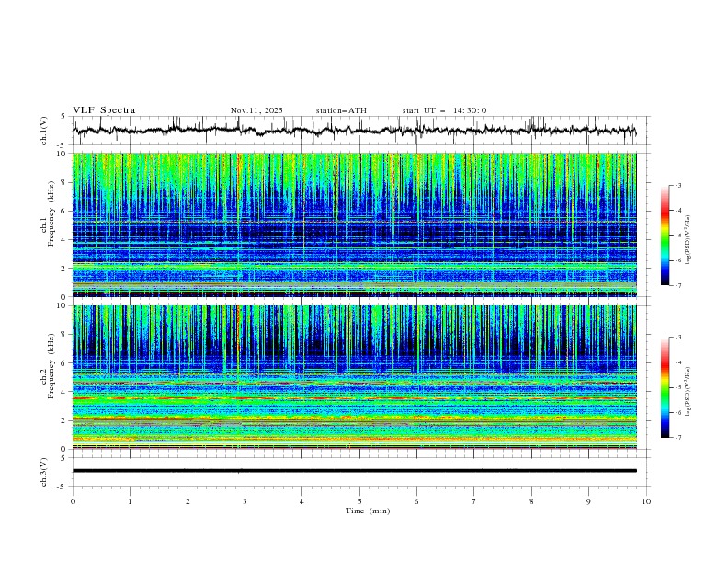Click the ch.2 "Frequency (kHz)" axis label
The width and height of the screenshot is (728, 563).
51,366
